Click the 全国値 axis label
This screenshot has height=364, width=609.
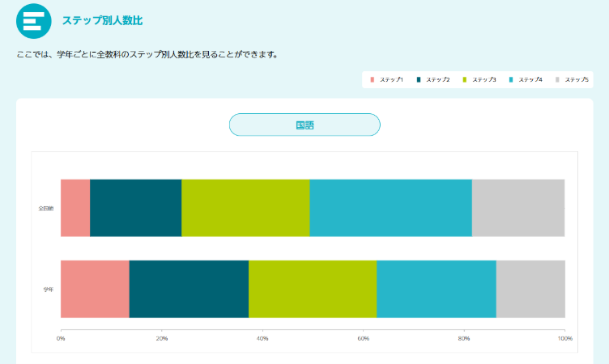click(46, 209)
